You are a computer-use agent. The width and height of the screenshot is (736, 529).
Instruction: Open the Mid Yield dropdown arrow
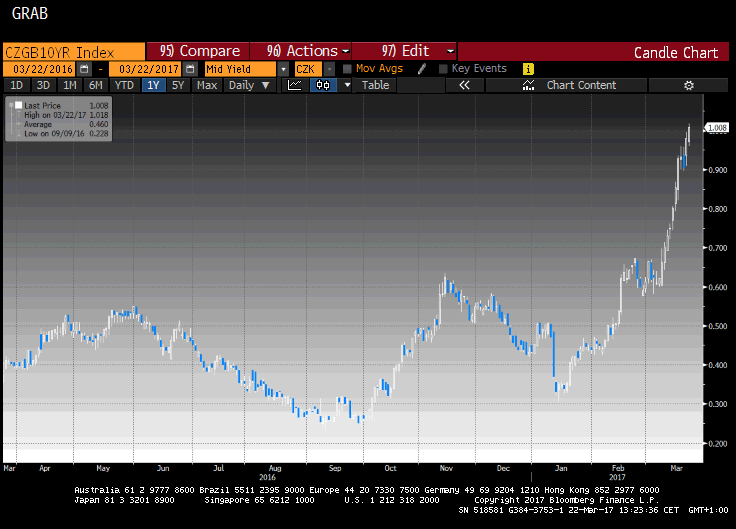coord(283,69)
